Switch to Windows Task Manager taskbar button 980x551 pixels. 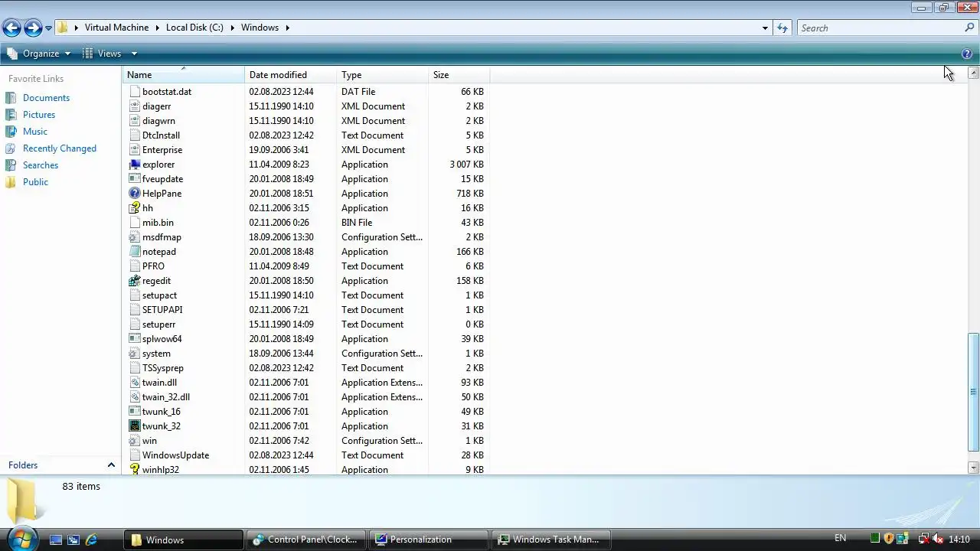[x=550, y=540]
